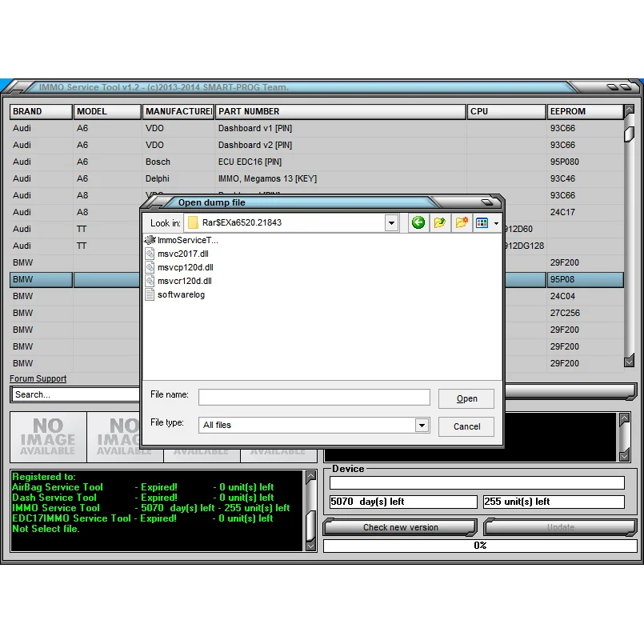644x644 pixels.
Task: Open the Forum Support link
Action: click(38, 378)
